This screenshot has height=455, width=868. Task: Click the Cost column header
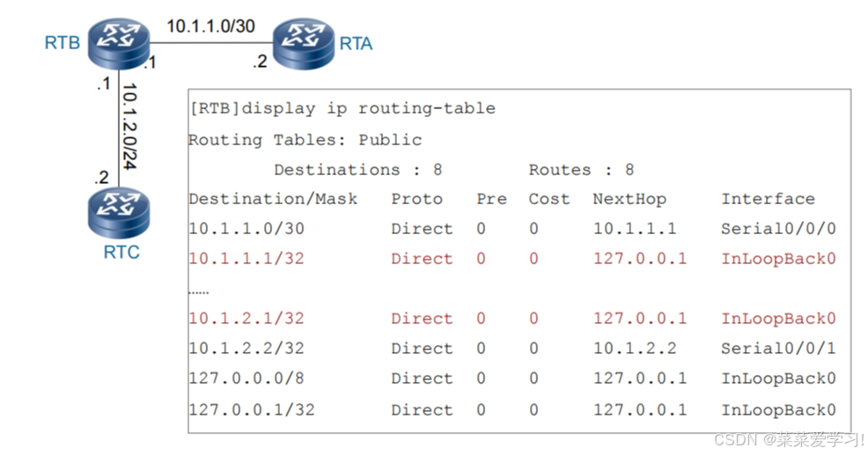548,199
